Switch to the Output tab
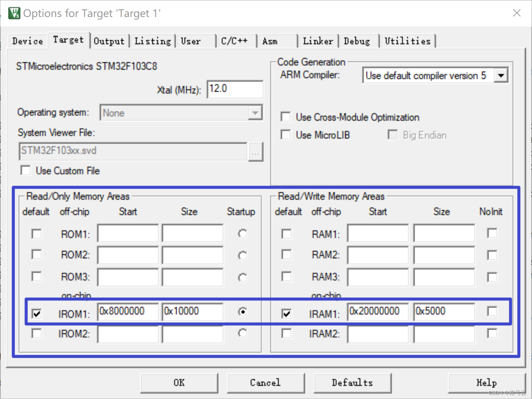The height and width of the screenshot is (399, 532). pyautogui.click(x=109, y=41)
